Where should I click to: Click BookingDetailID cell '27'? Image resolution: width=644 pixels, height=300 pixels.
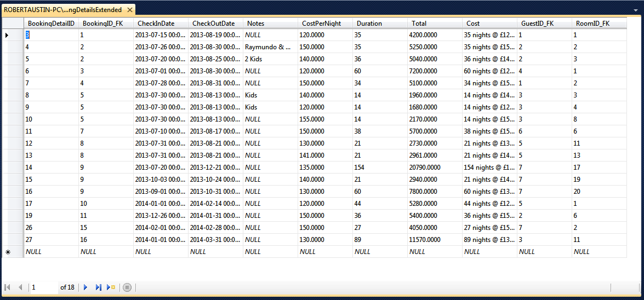point(52,240)
